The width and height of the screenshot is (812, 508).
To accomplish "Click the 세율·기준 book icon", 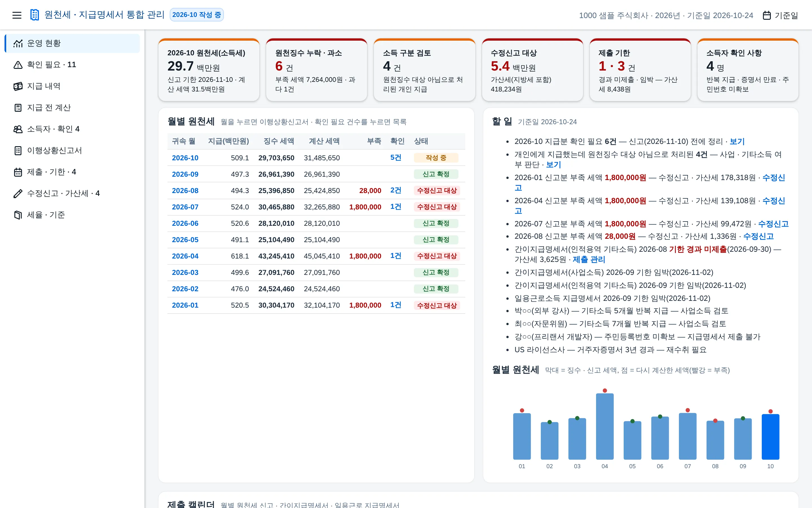I will 18,215.
